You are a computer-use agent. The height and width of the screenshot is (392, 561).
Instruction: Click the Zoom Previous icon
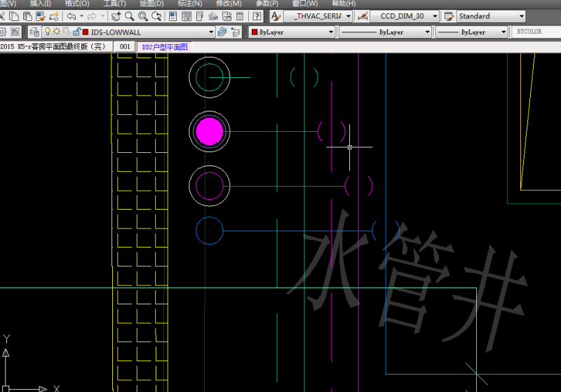(156, 16)
